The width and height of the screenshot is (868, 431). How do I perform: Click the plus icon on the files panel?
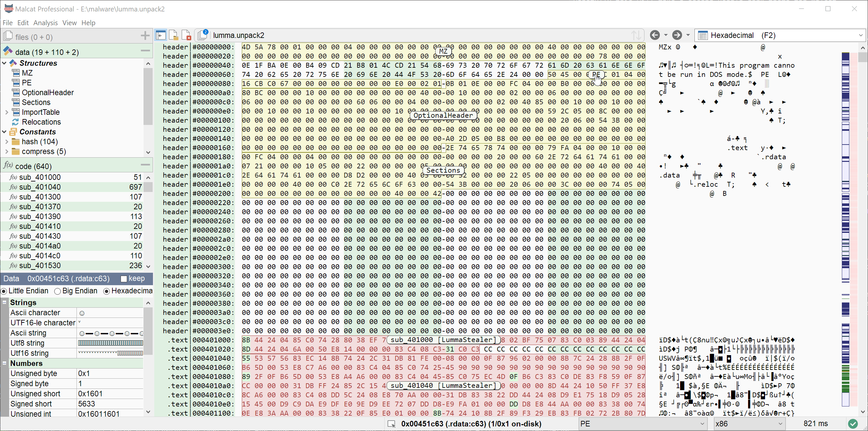click(145, 35)
